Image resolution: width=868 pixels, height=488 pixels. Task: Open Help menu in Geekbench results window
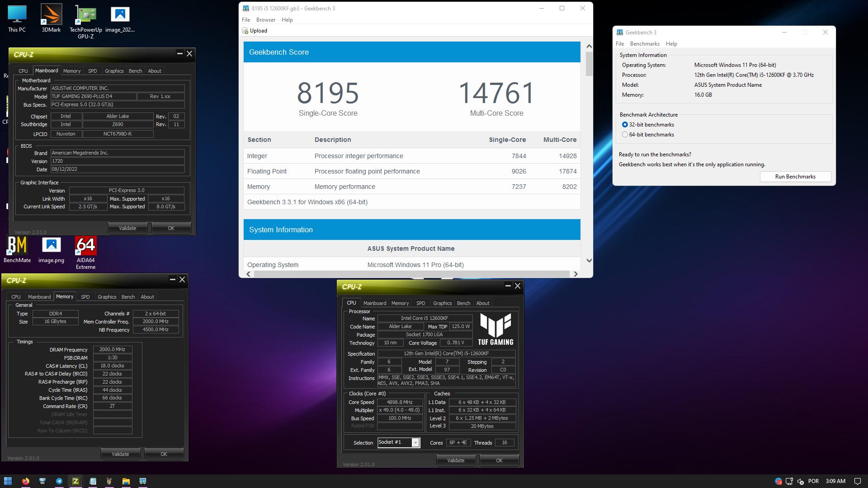click(287, 20)
